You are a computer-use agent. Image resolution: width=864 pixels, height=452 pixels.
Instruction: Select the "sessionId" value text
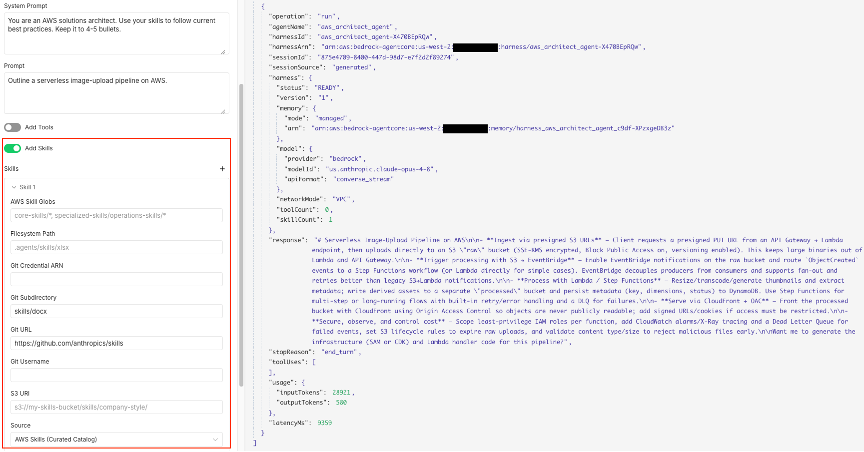[x=386, y=57]
